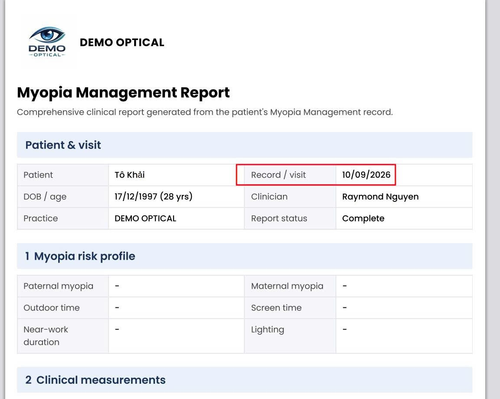Click the 'Report status' label
The image size is (500, 399).
coord(279,218)
